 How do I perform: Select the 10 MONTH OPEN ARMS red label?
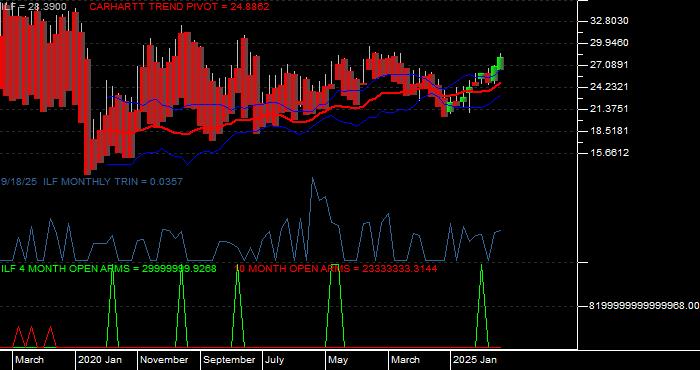(336, 269)
